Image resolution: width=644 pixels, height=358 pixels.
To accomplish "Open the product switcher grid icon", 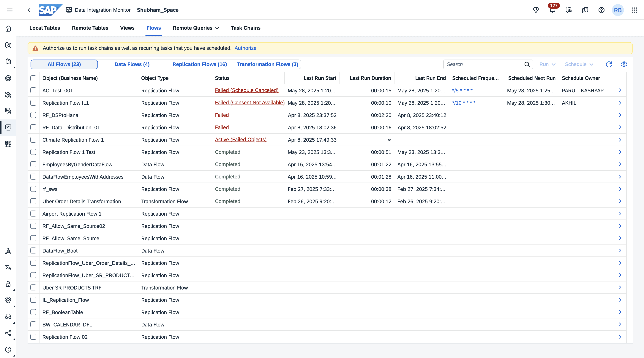I will (634, 10).
